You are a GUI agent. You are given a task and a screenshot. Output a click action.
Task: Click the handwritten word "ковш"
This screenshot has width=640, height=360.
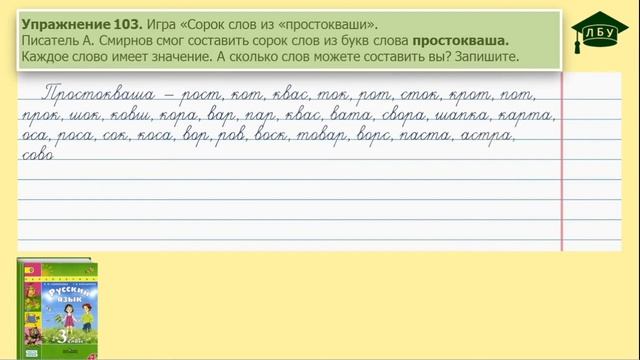(x=130, y=116)
